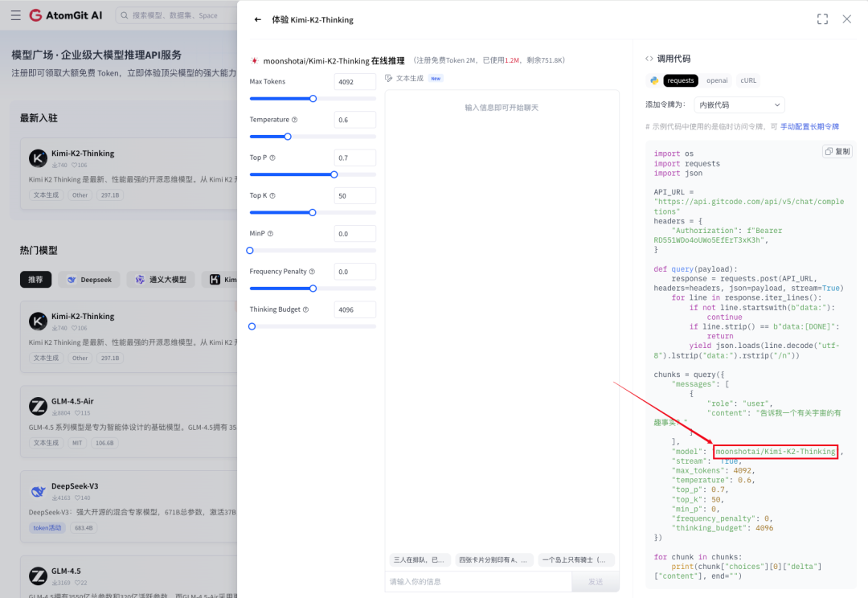Click the Kimi-K2-Thinking avatar in 热门模型
Image resolution: width=868 pixels, height=598 pixels.
point(39,322)
